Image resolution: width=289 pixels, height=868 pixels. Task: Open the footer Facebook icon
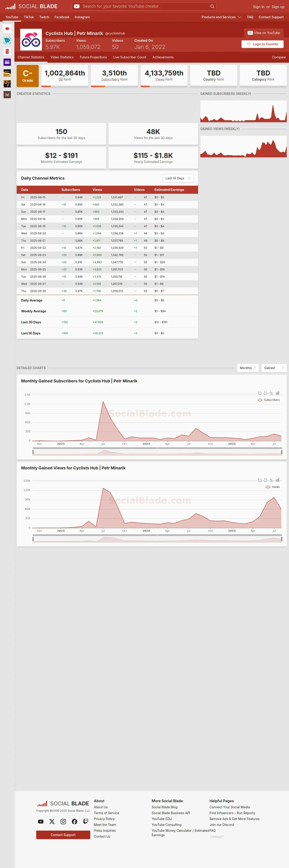click(74, 822)
